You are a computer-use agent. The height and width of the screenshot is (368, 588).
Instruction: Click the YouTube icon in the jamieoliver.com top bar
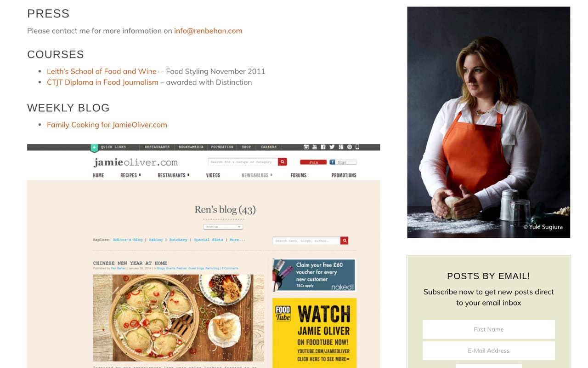(x=315, y=147)
